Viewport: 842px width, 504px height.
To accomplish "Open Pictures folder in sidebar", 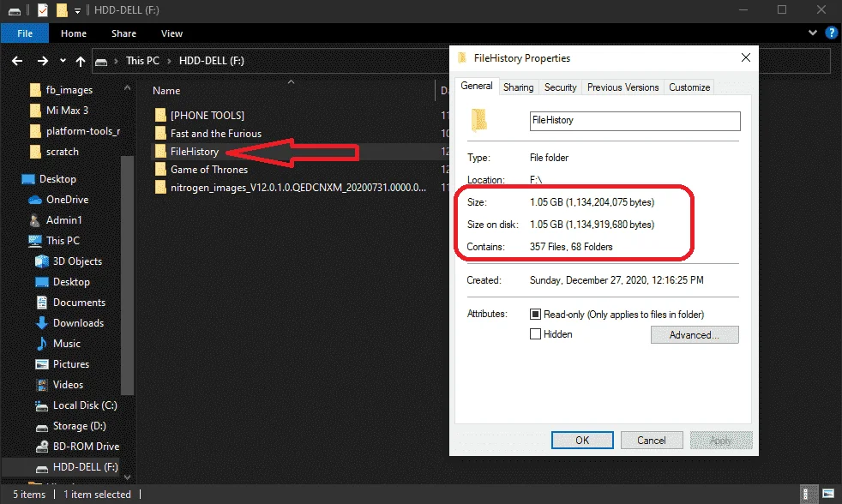I will pos(71,364).
